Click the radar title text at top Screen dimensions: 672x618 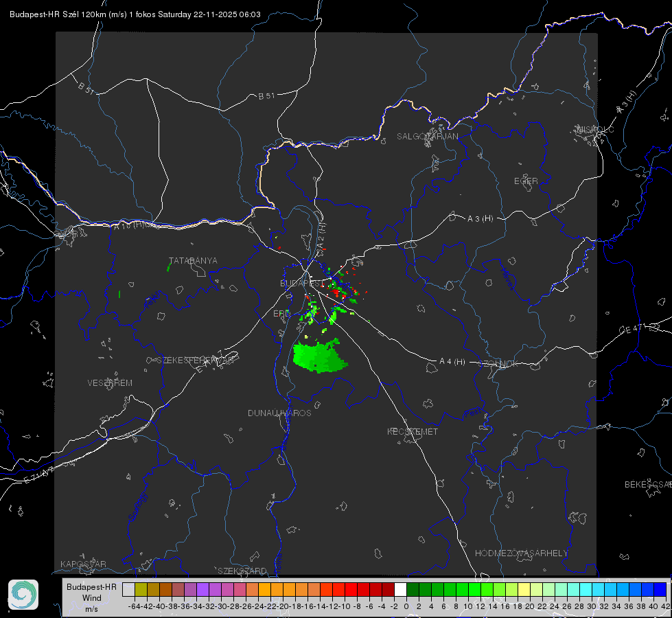pos(135,14)
